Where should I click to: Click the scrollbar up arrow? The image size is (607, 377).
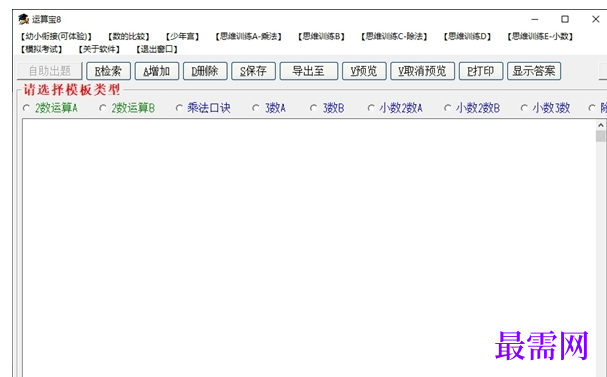(601, 125)
